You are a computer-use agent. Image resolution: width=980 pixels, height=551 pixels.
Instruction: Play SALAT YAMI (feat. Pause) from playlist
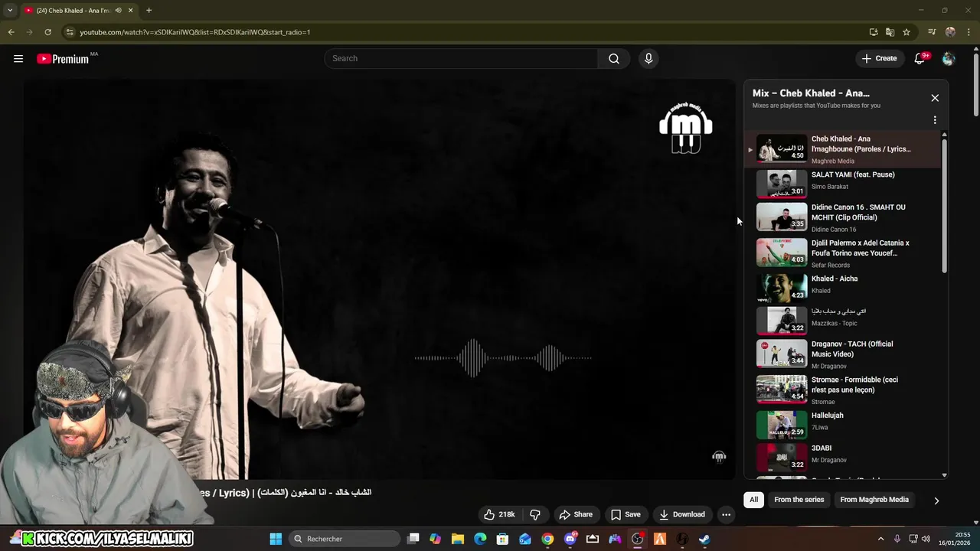(842, 184)
